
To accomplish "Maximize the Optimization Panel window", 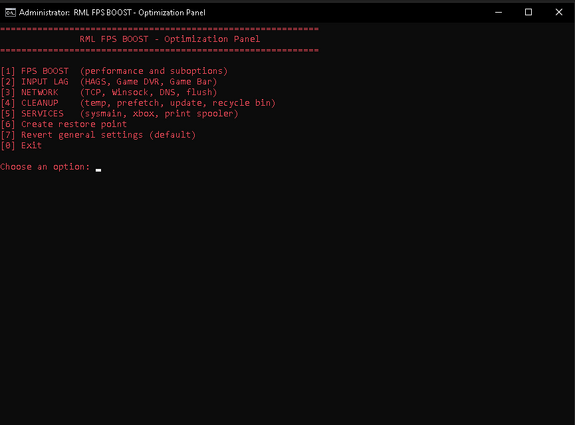I will [528, 12].
